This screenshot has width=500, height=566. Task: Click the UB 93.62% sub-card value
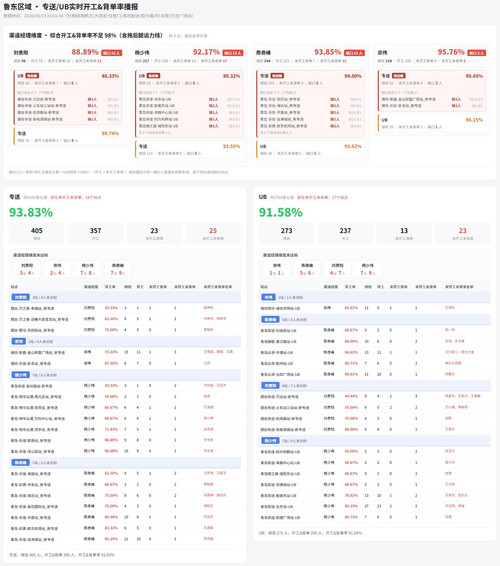(x=353, y=146)
